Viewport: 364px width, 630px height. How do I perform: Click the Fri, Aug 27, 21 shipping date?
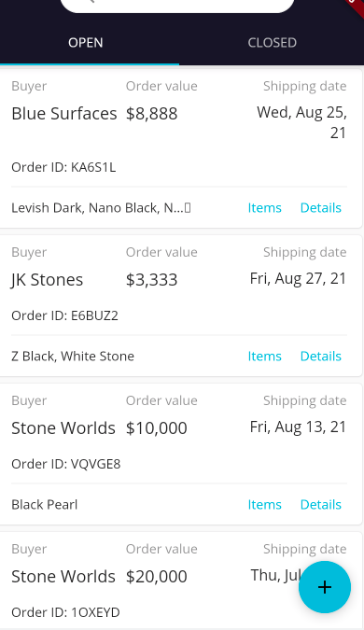(x=298, y=279)
